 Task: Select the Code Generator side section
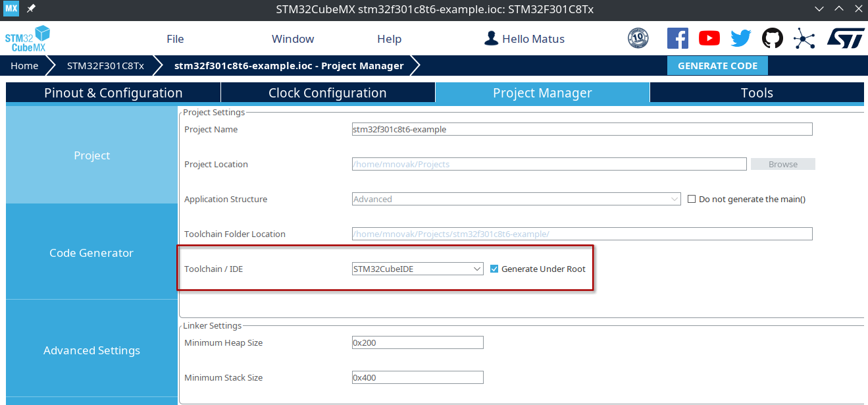click(x=91, y=253)
